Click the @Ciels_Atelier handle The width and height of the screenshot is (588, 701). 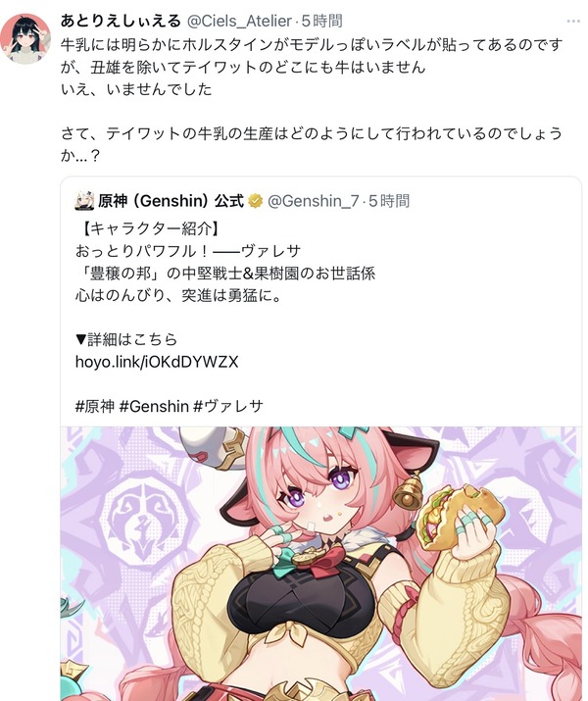pos(239,21)
